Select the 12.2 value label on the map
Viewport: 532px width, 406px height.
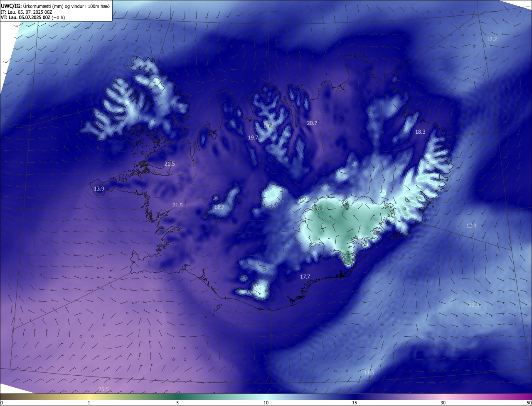coord(492,39)
